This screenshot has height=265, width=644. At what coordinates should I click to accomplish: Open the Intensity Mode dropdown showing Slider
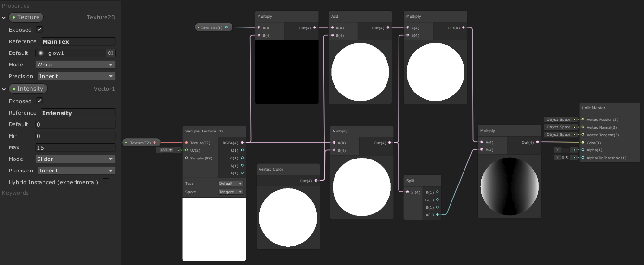tap(75, 159)
